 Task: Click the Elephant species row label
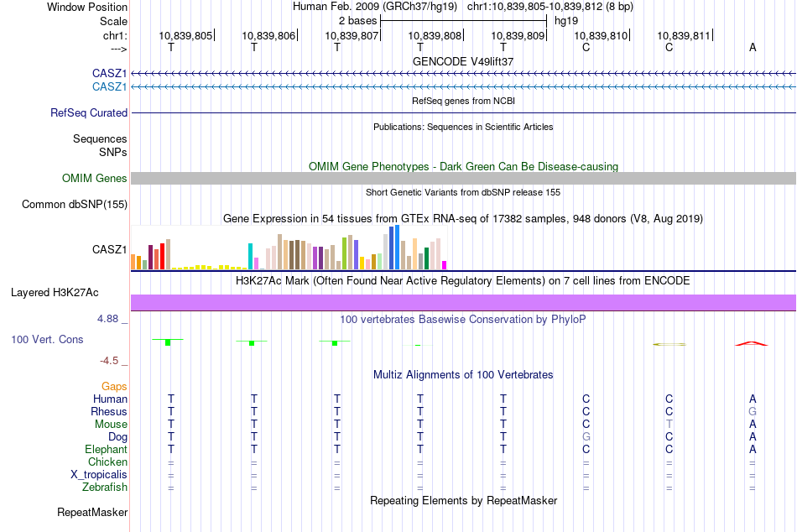(x=107, y=449)
